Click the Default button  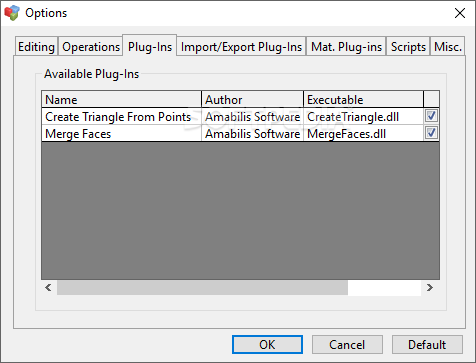(427, 344)
